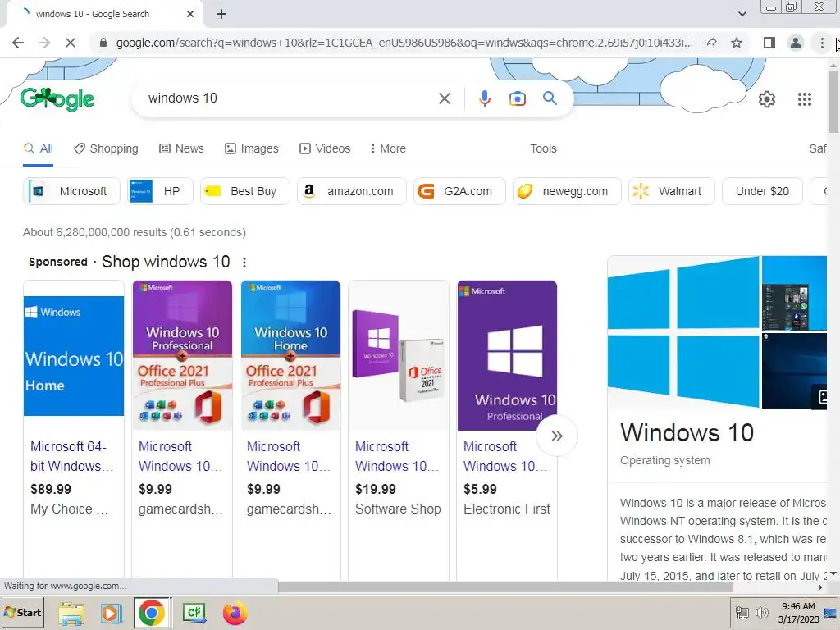
Task: Show more products with the carousel arrow
Action: pos(557,436)
